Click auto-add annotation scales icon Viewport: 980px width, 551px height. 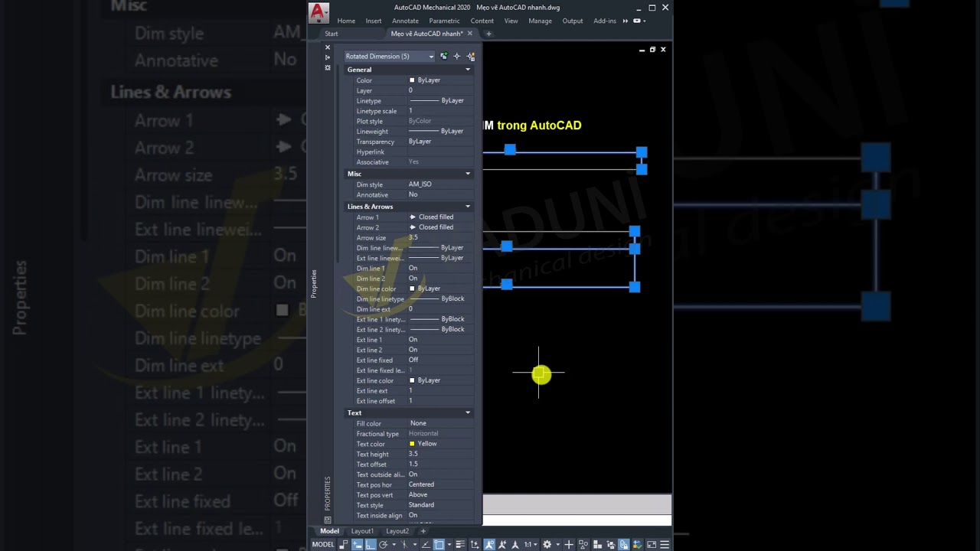(502, 544)
